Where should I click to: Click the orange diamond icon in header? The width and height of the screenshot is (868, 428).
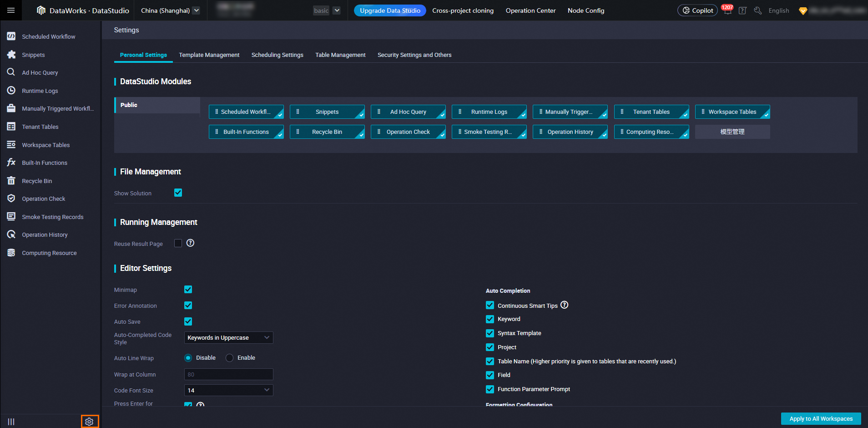pos(803,10)
